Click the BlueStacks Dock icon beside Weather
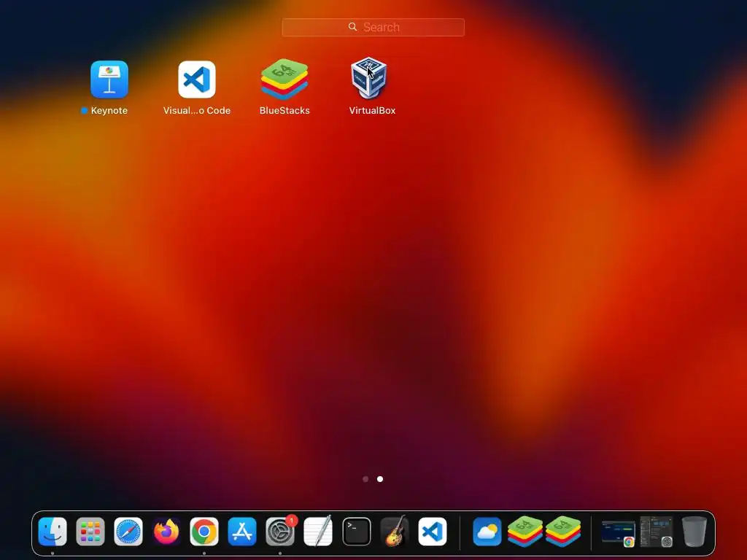This screenshot has width=747, height=560. point(525,532)
